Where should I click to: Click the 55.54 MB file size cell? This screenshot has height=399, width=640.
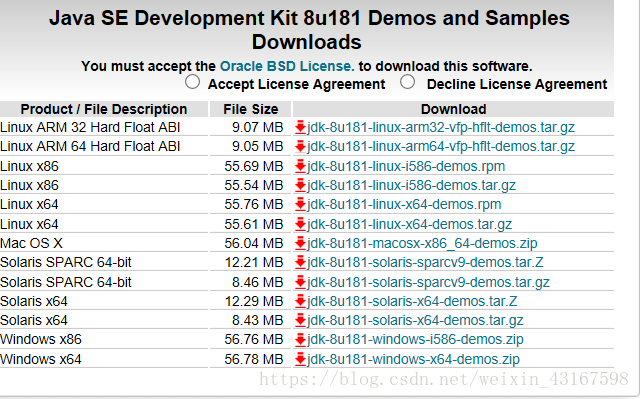tap(250, 185)
